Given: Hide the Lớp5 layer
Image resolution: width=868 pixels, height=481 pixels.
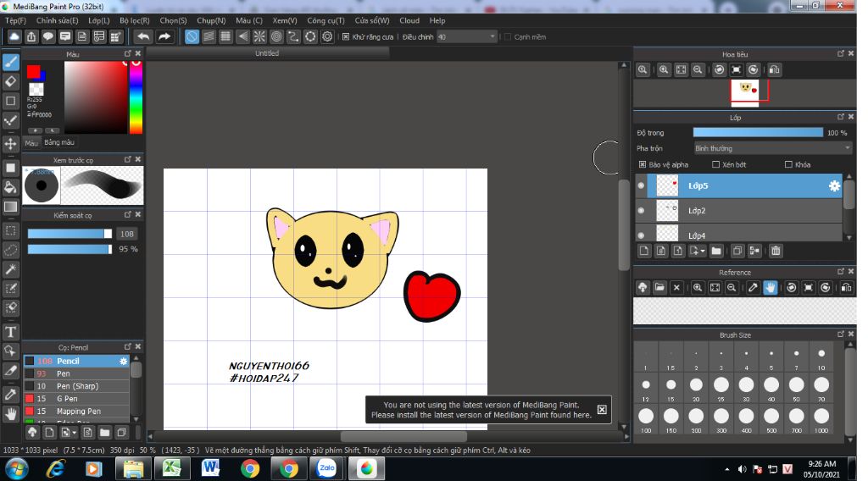Looking at the screenshot, I should tap(641, 185).
